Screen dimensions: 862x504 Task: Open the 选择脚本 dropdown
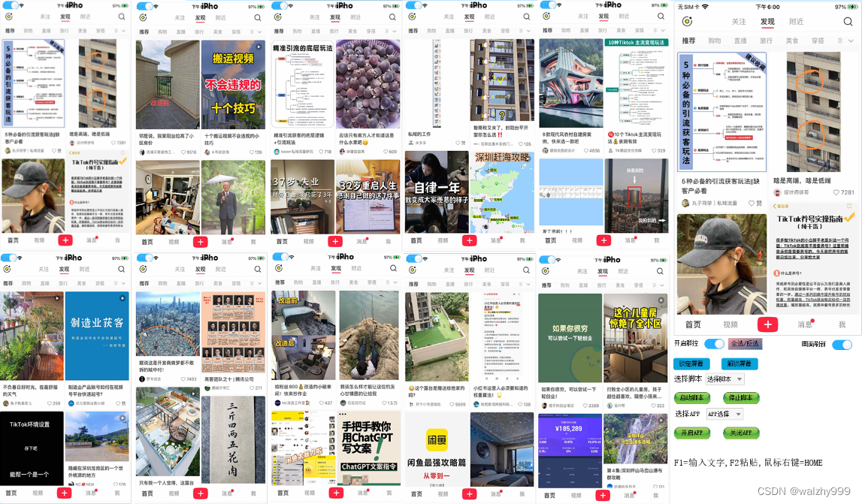(724, 379)
